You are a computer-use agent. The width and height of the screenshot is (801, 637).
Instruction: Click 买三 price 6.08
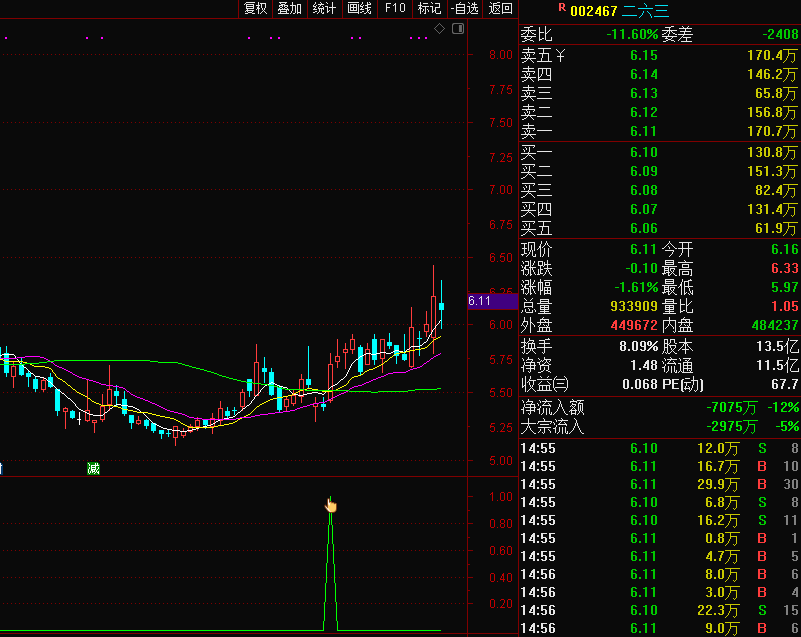click(x=644, y=190)
